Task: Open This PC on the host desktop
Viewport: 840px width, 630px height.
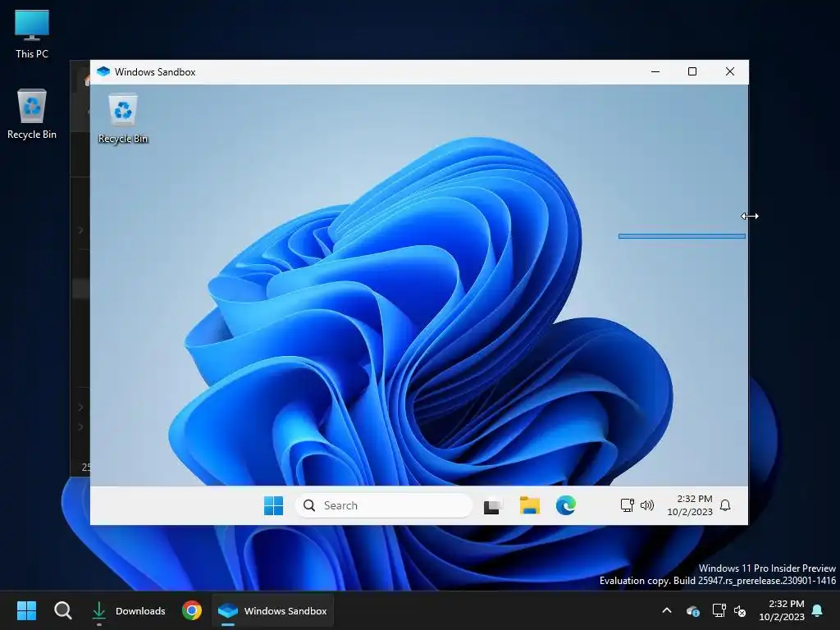Action: point(32,34)
